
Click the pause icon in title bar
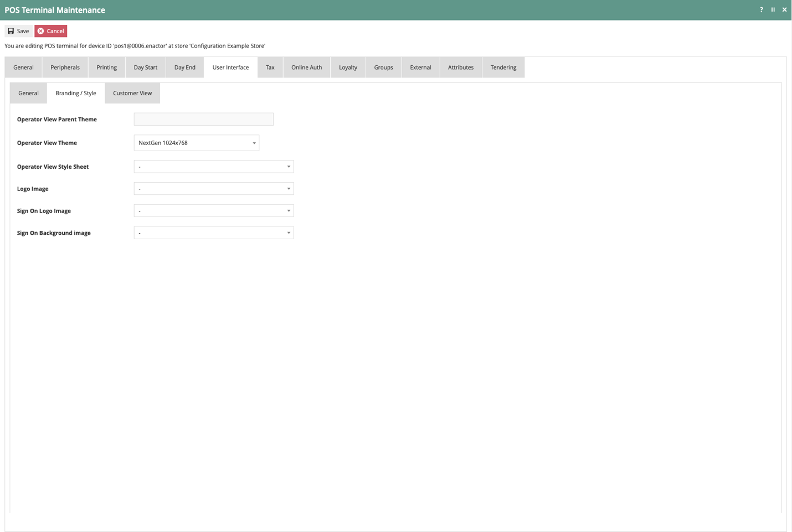coord(773,9)
